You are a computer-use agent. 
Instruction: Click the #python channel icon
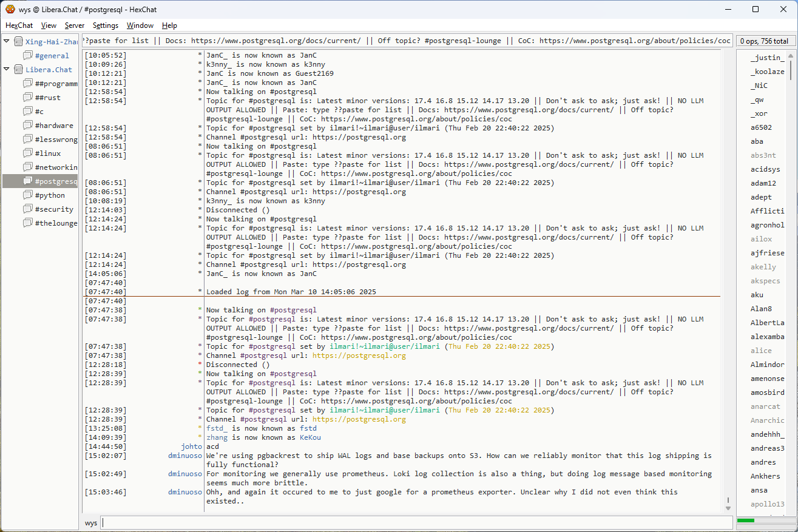[x=28, y=195]
